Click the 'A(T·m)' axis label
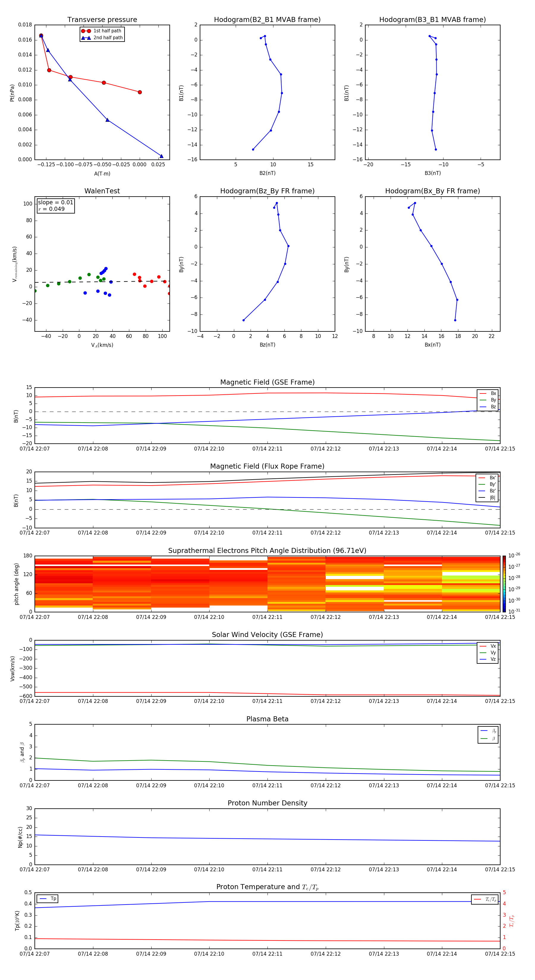535x980 pixels. [x=102, y=174]
